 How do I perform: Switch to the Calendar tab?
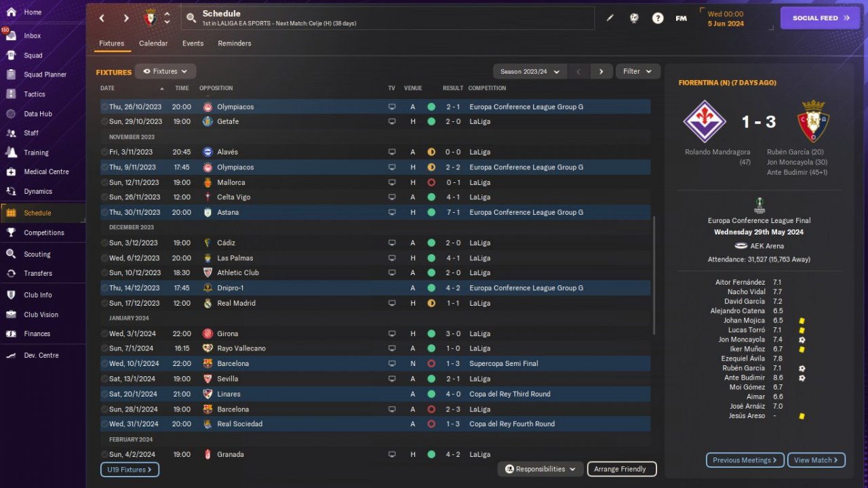(153, 43)
